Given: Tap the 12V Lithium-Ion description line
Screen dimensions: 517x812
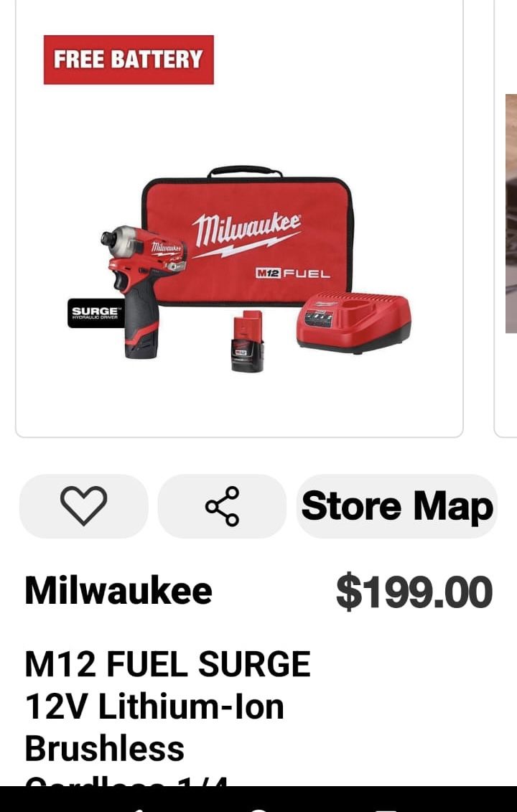Looking at the screenshot, I should 154,706.
